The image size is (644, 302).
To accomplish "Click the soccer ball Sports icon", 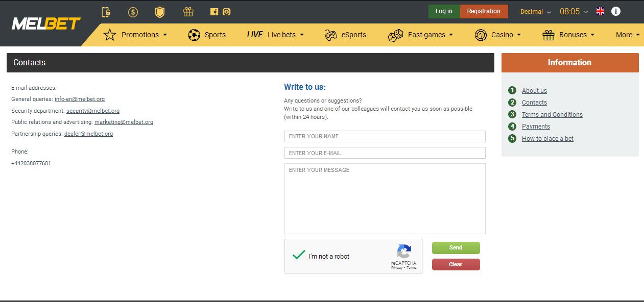I will click(x=194, y=35).
